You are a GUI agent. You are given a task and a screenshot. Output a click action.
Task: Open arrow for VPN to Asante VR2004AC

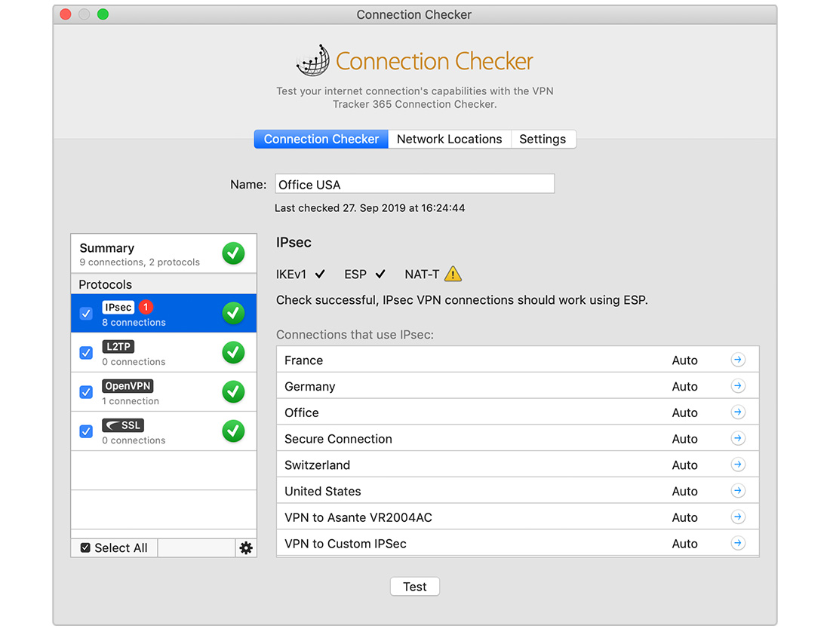738,517
